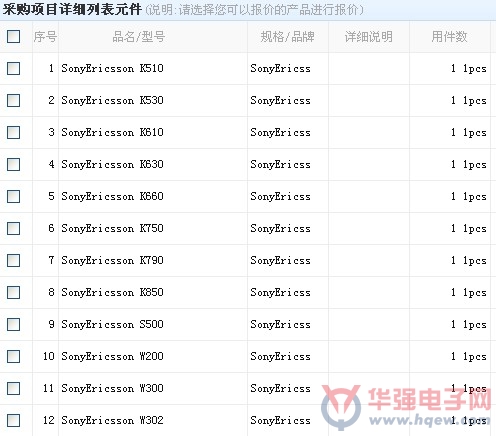Select the SonyEricsson W200 checkbox
496x436 pixels.
pos(13,356)
